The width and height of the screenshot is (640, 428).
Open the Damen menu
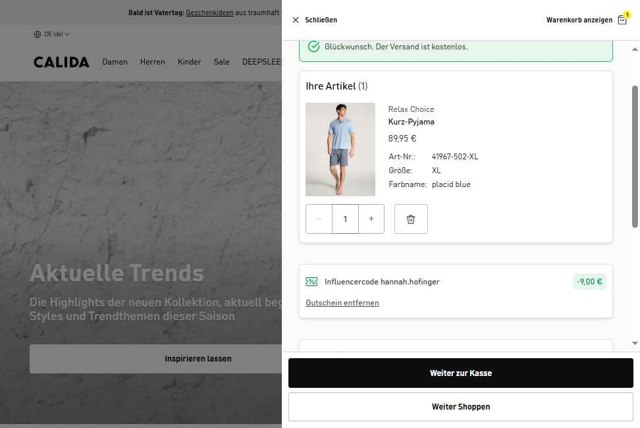click(x=115, y=62)
